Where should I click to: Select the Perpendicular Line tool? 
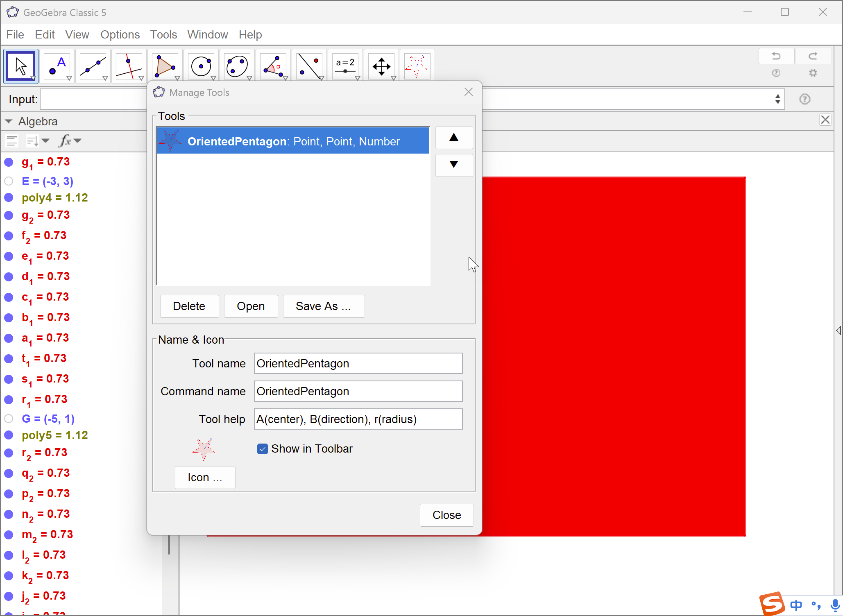pyautogui.click(x=129, y=66)
